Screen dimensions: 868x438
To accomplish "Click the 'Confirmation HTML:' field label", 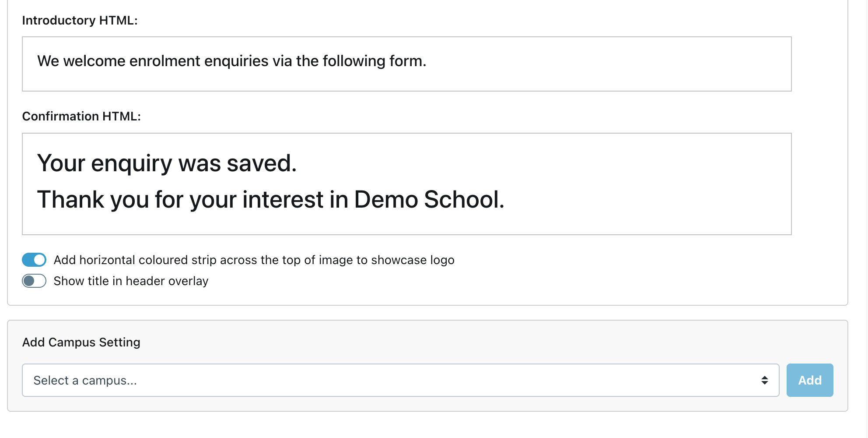I will pos(81,116).
